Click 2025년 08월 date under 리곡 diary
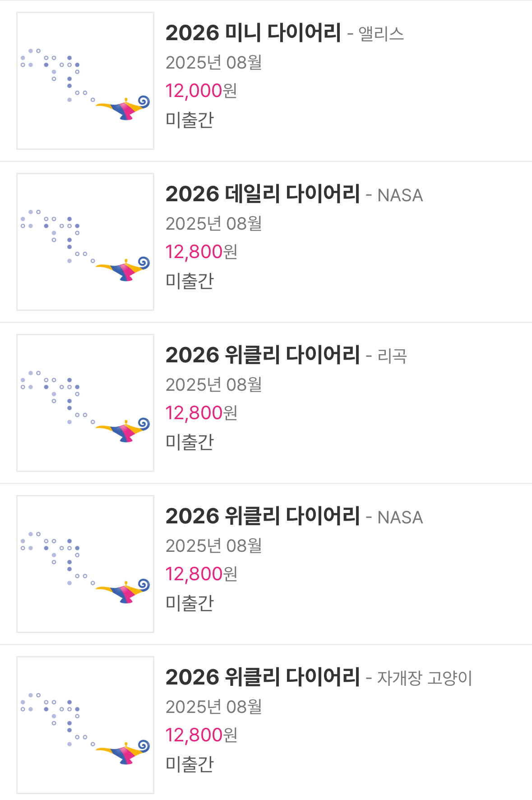 pyautogui.click(x=213, y=385)
